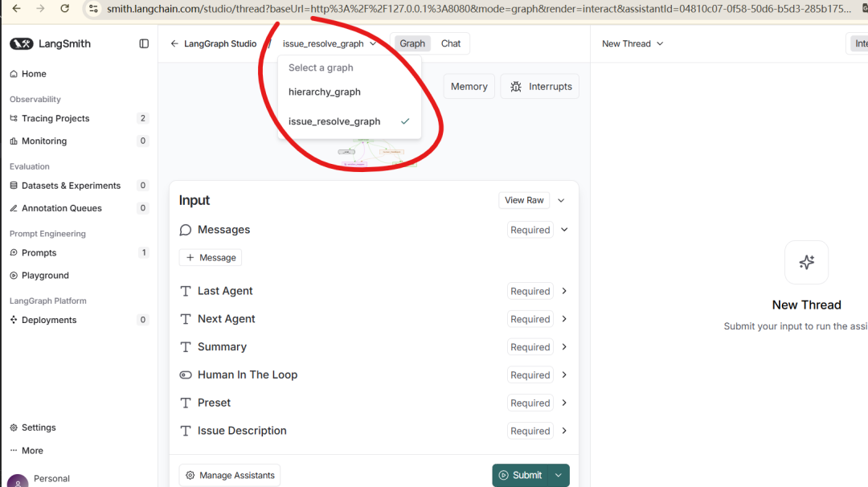This screenshot has width=868, height=487.
Task: Add a new Message
Action: (211, 257)
